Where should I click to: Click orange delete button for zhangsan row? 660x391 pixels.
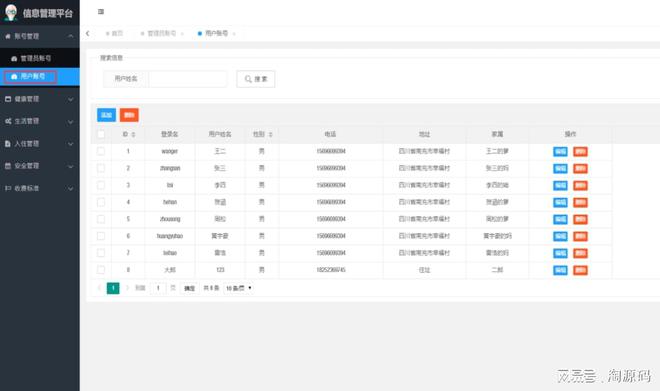tap(580, 168)
